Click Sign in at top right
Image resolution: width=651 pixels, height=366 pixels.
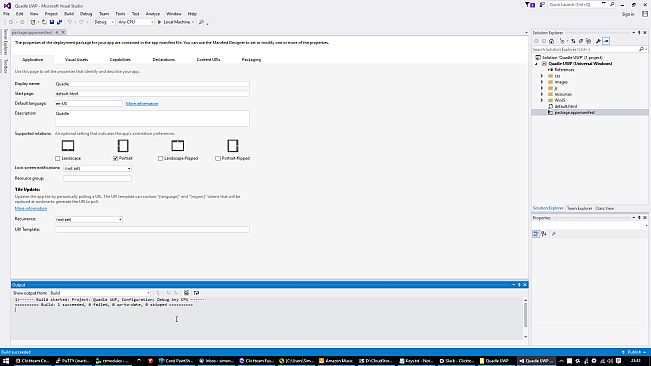coord(628,14)
